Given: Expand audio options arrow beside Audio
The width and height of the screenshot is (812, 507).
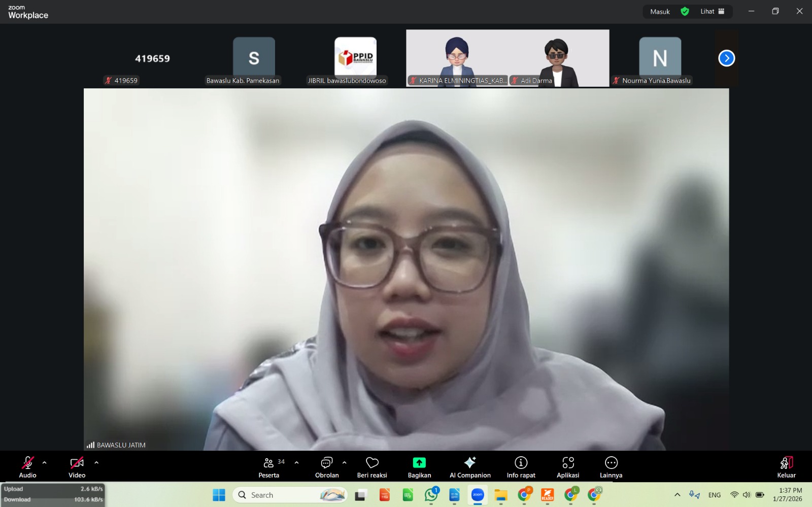Looking at the screenshot, I should [x=45, y=463].
